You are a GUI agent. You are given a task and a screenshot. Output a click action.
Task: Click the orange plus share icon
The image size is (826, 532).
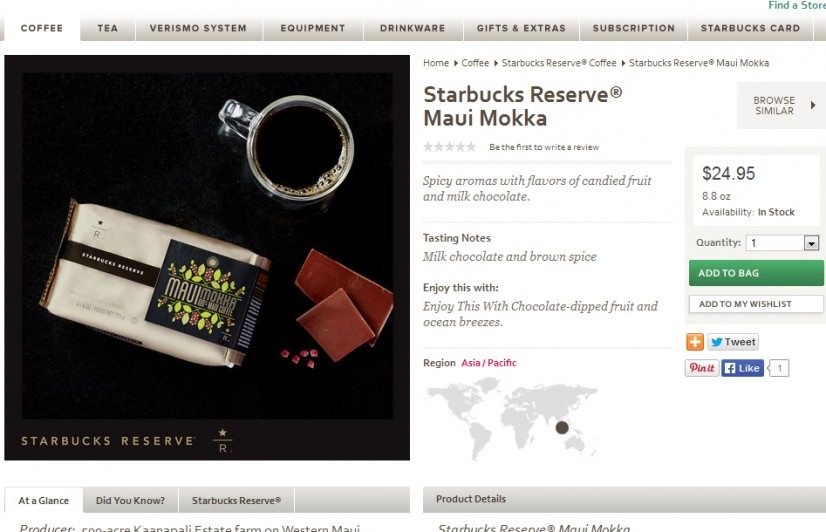click(695, 342)
